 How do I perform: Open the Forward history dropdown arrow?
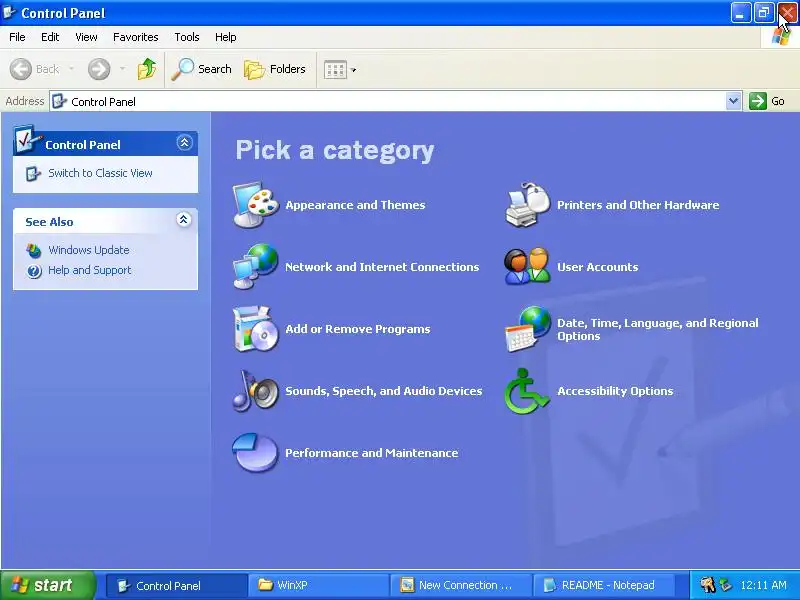click(x=122, y=69)
